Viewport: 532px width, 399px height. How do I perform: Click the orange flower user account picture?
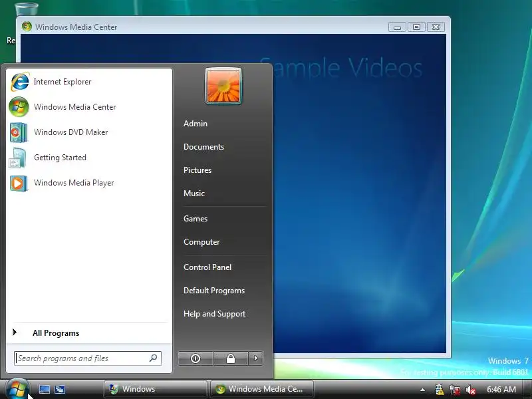pos(223,86)
